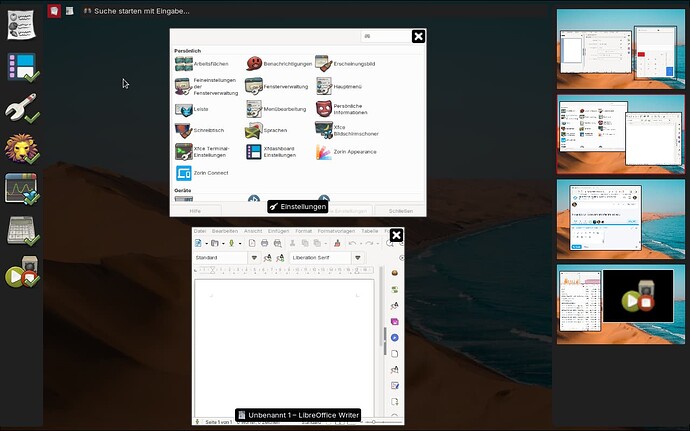Image resolution: width=690 pixels, height=431 pixels.
Task: Launch the calculator from the left dock
Action: point(21,230)
